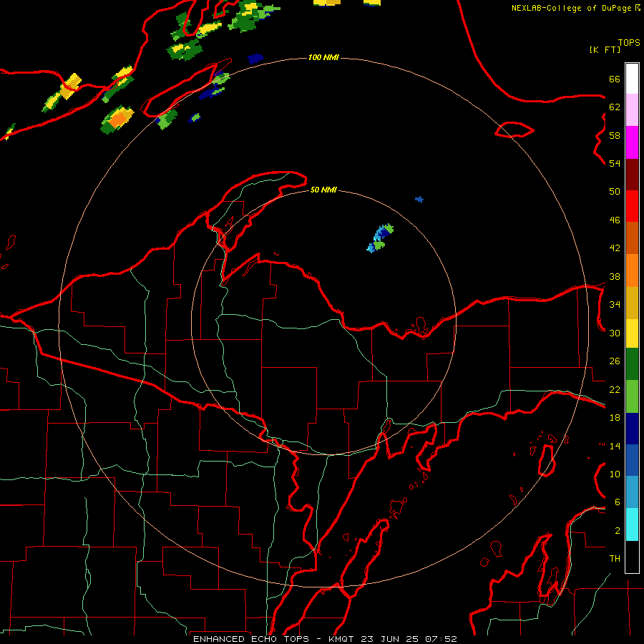Click the light pink 62 kft legend swatch
644x644 pixels.
(x=632, y=109)
